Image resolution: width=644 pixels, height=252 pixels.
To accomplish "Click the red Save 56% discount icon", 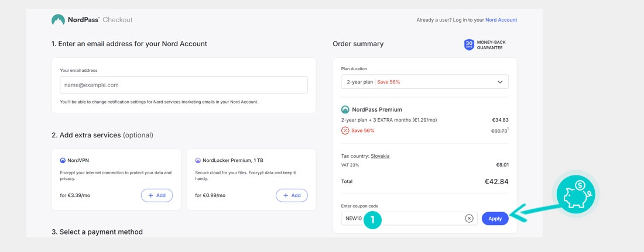I will 345,130.
